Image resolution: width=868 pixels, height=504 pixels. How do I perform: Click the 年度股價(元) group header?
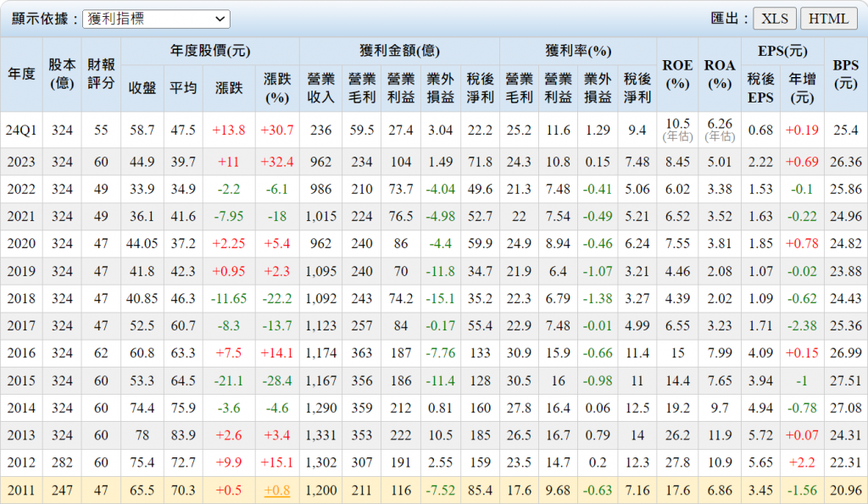click(210, 51)
